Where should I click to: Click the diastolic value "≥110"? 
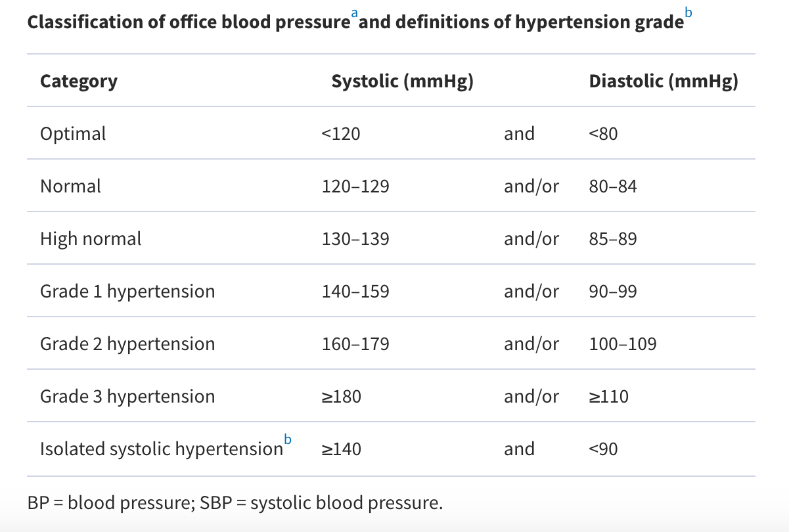[609, 397]
